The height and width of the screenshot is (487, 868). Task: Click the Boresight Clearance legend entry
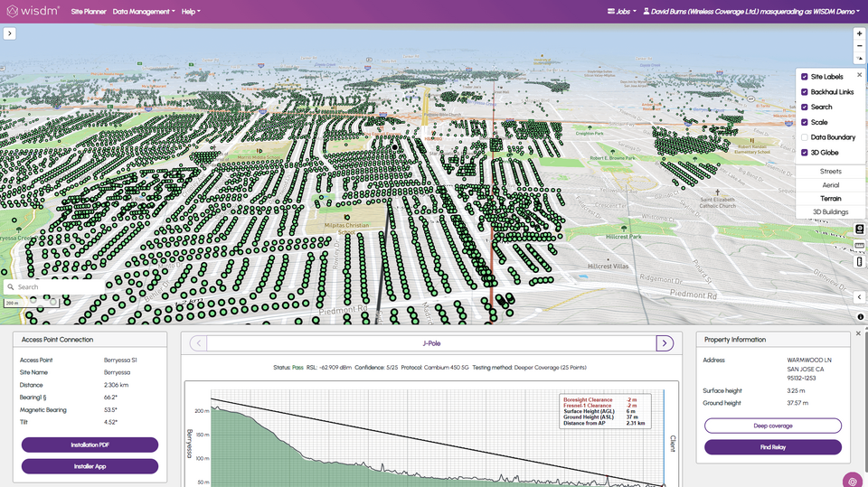[588, 399]
